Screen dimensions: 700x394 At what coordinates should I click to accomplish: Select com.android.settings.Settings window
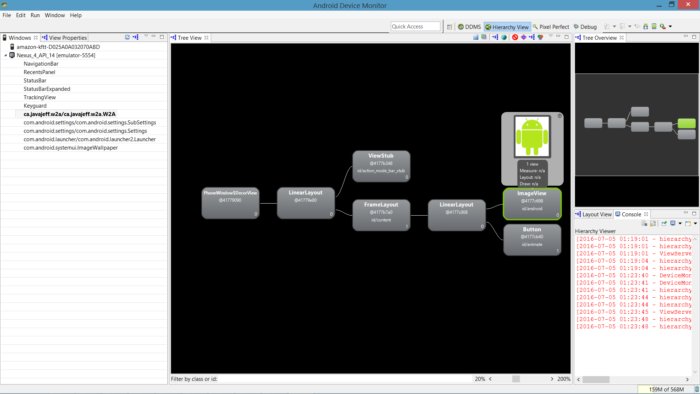point(85,131)
